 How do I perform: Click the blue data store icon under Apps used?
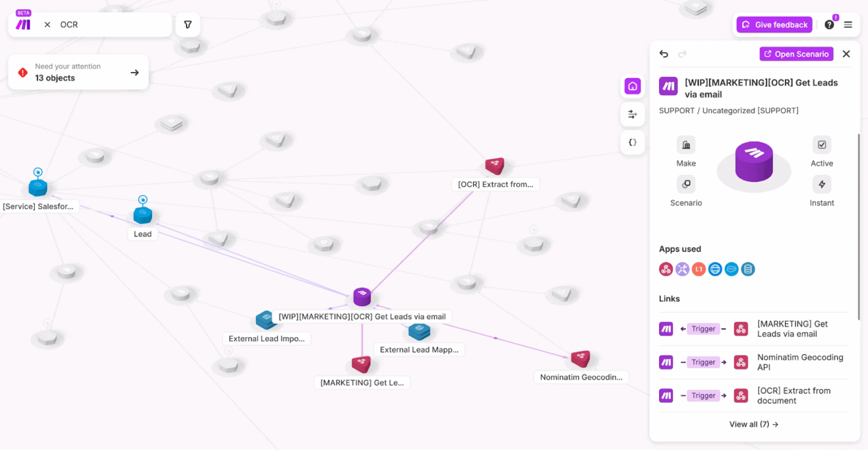pyautogui.click(x=746, y=269)
